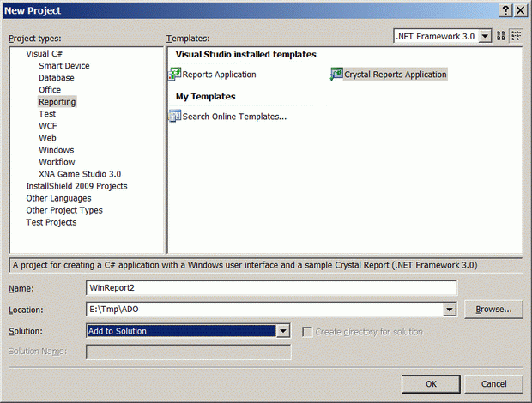Click the project description text bar
Screen dimensions: 532x403
click(266, 265)
